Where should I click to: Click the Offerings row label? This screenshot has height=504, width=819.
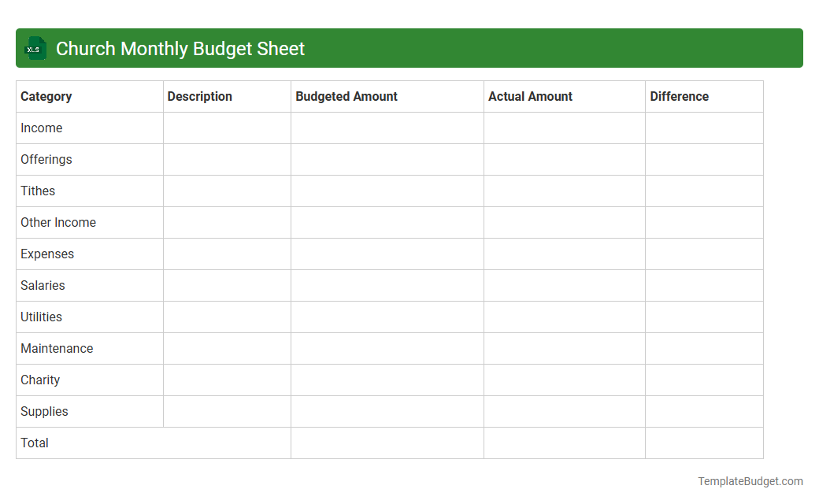pos(46,159)
